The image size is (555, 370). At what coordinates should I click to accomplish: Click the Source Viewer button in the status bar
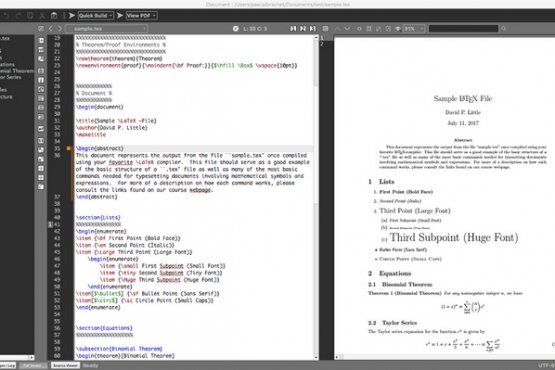[65, 365]
